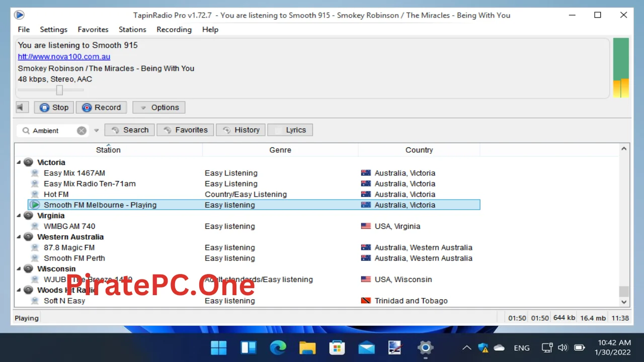
Task: Click the Victoria group icon
Action: point(28,162)
